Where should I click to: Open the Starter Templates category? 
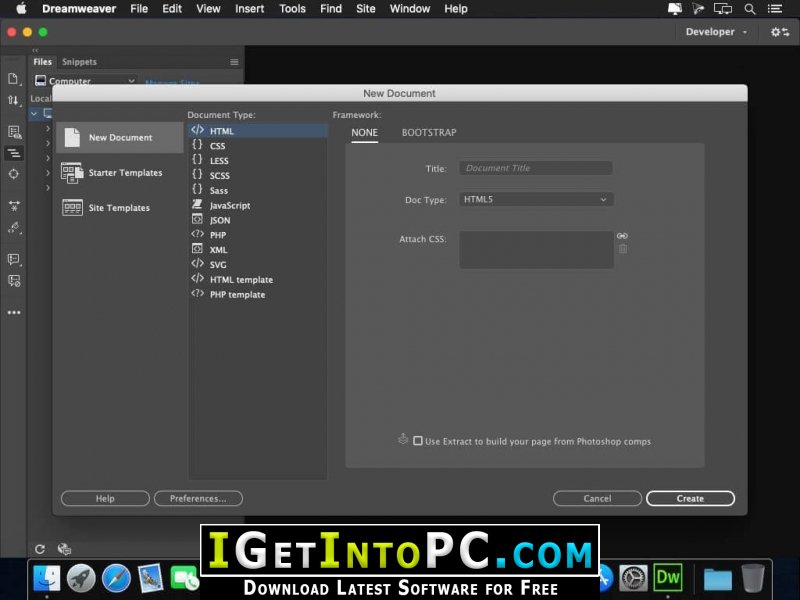pyautogui.click(x=120, y=172)
